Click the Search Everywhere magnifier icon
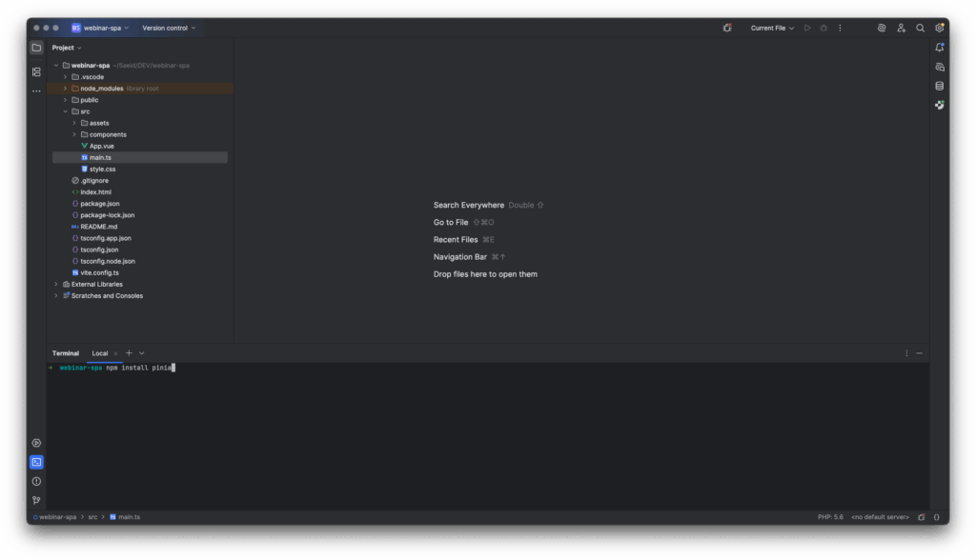The image size is (976, 560). tap(920, 28)
